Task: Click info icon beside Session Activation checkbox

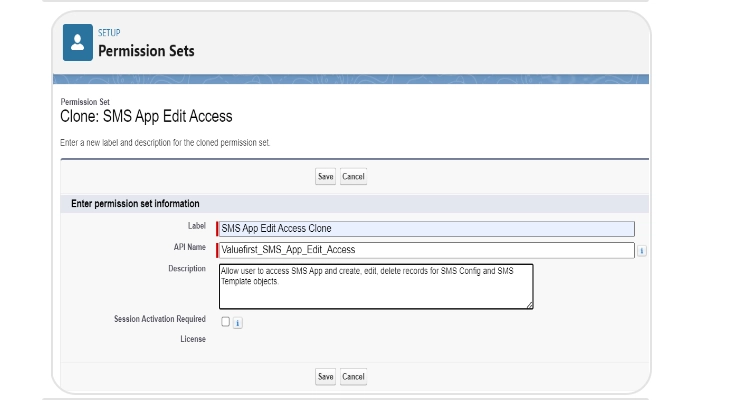Action: (239, 322)
